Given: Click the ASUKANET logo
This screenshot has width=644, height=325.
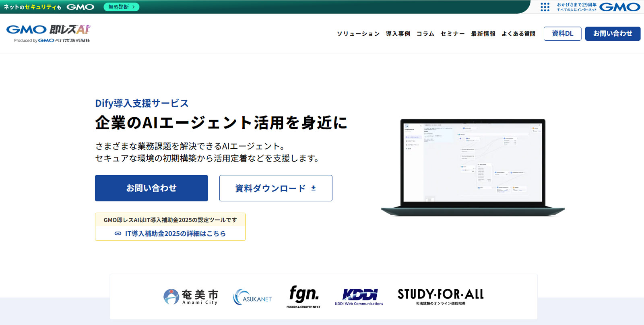Looking at the screenshot, I should 252,297.
